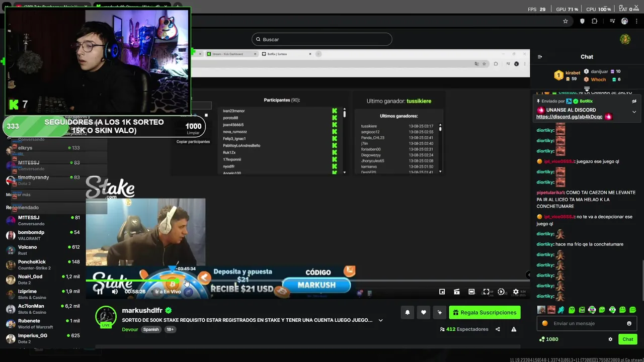Click 'Regala Suscripciones' button
The height and width of the screenshot is (362, 644).
coord(485,313)
